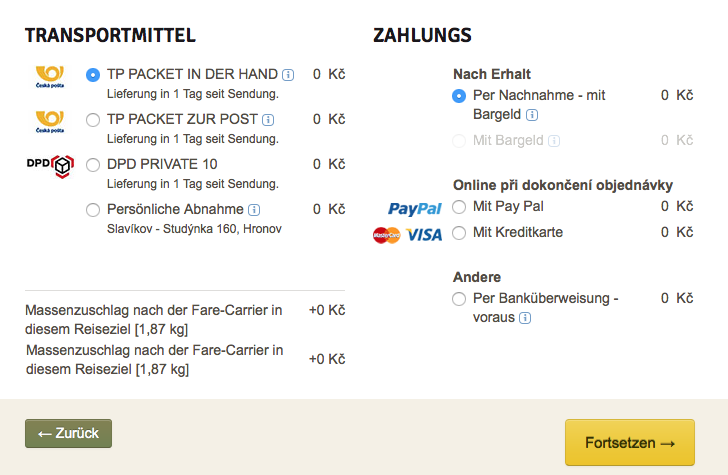This screenshot has width=728, height=475.
Task: Click the MasterCard logo
Action: (x=386, y=235)
